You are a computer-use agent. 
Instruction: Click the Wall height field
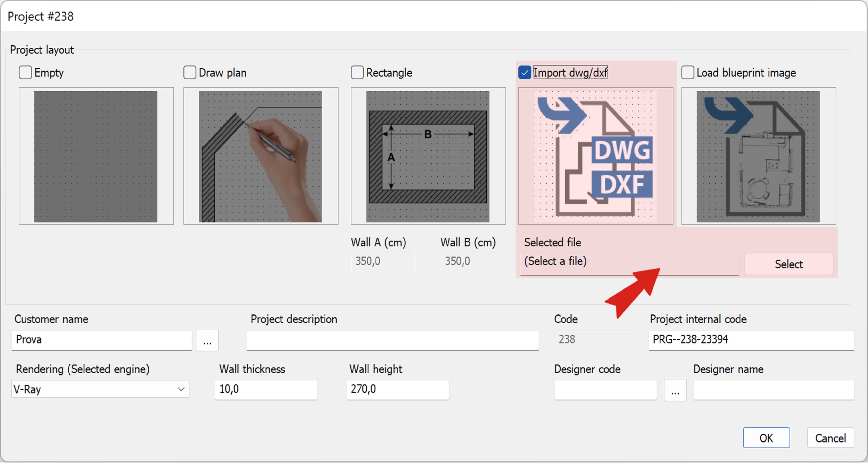(x=398, y=390)
